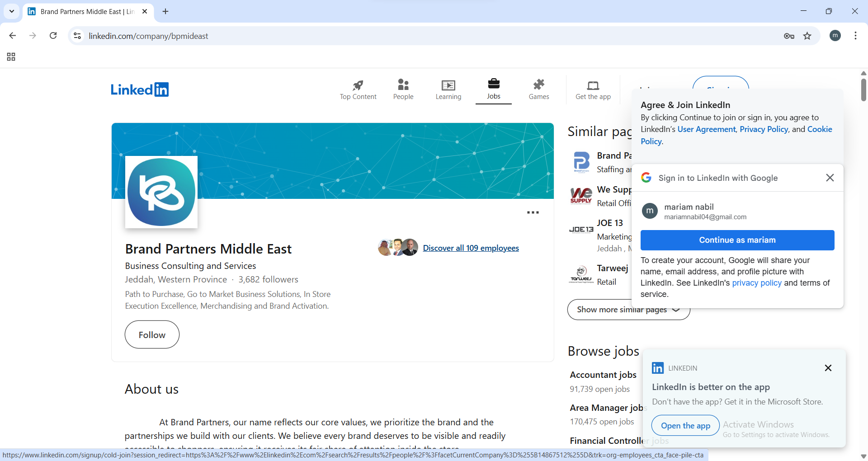Open the JOE 13 page logo
This screenshot has width=868, height=461.
[x=581, y=230]
